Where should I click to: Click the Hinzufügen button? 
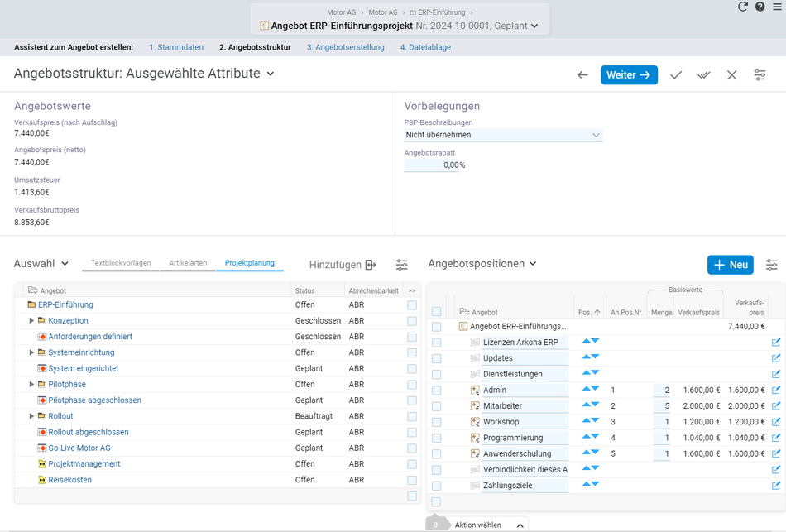343,265
